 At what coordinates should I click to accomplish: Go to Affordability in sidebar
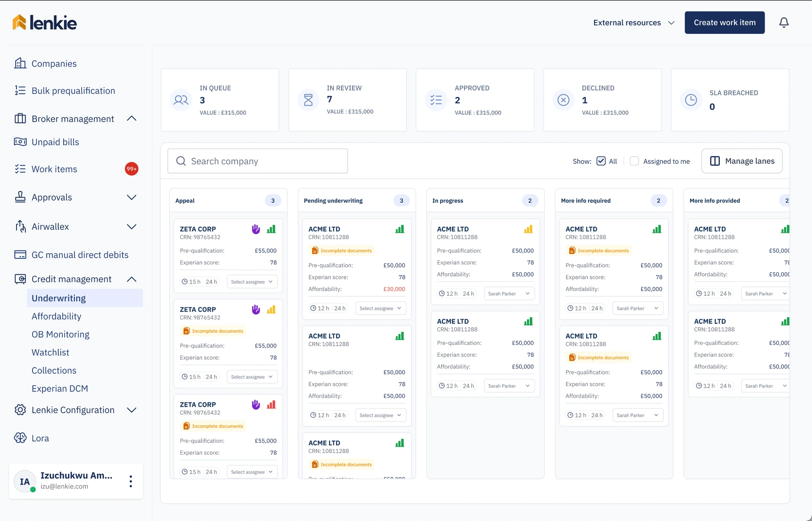pyautogui.click(x=57, y=316)
